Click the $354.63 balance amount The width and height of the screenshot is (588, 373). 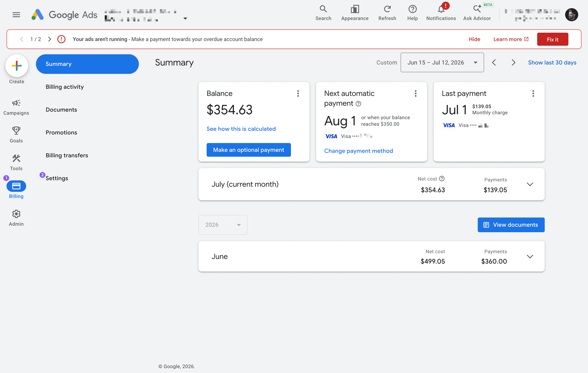point(229,110)
